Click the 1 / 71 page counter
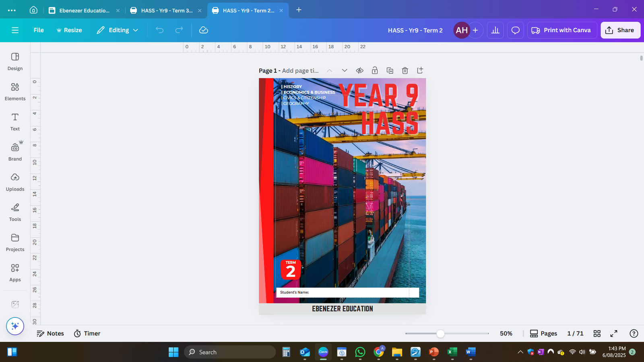Viewport: 644px width, 362px height. pyautogui.click(x=575, y=333)
